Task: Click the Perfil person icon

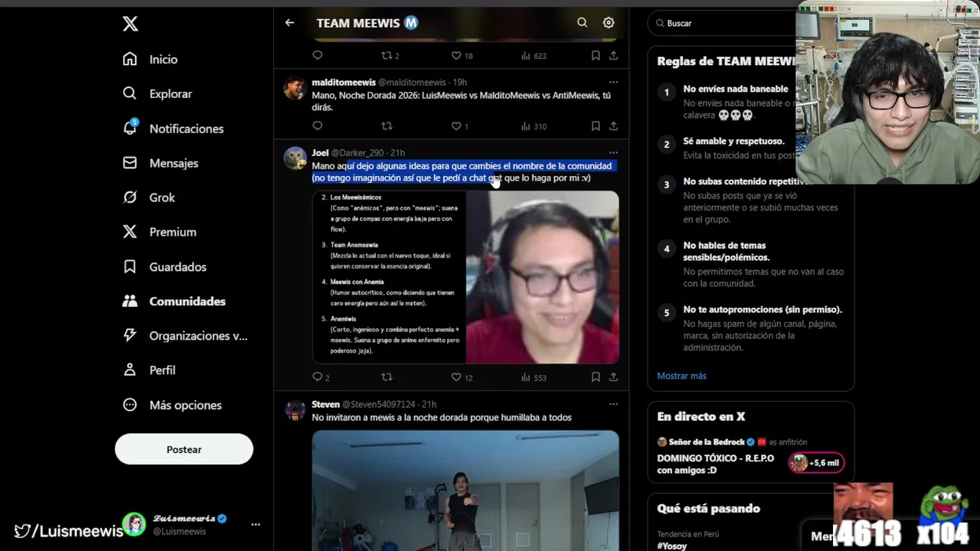Action: [x=130, y=370]
